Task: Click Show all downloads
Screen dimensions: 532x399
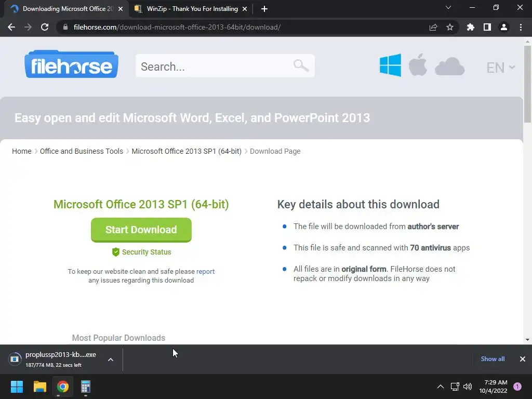Action: point(493,359)
